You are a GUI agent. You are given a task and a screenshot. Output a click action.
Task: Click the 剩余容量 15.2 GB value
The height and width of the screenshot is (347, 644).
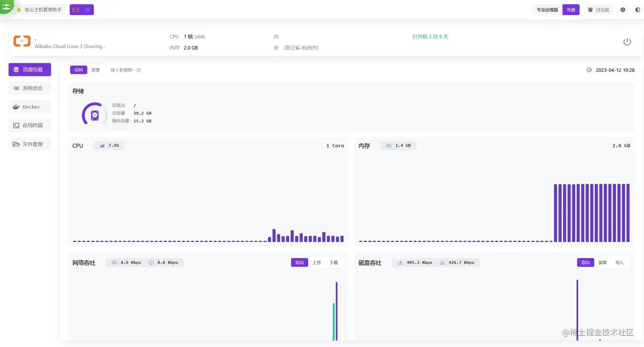coord(142,121)
